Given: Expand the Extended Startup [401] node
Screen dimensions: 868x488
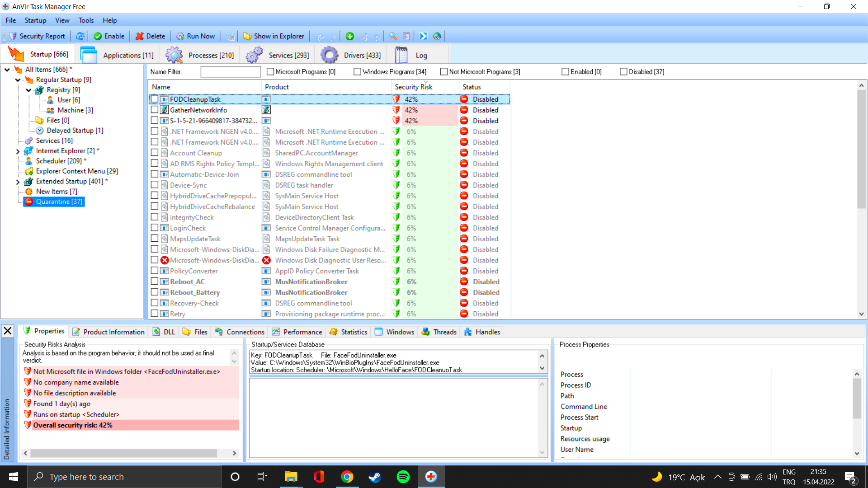Looking at the screenshot, I should coord(18,182).
